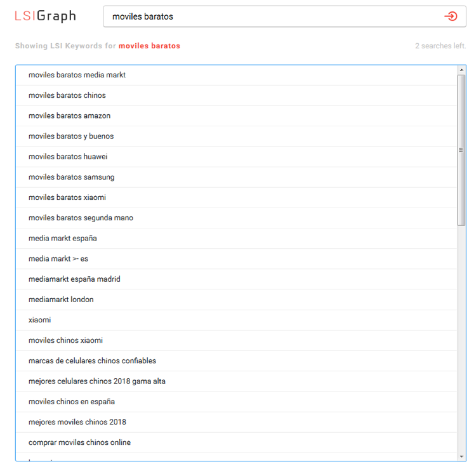Screen dimensions: 476x469
Task: Select 'mejores moviles chinos 2018' keyword
Action: point(237,422)
